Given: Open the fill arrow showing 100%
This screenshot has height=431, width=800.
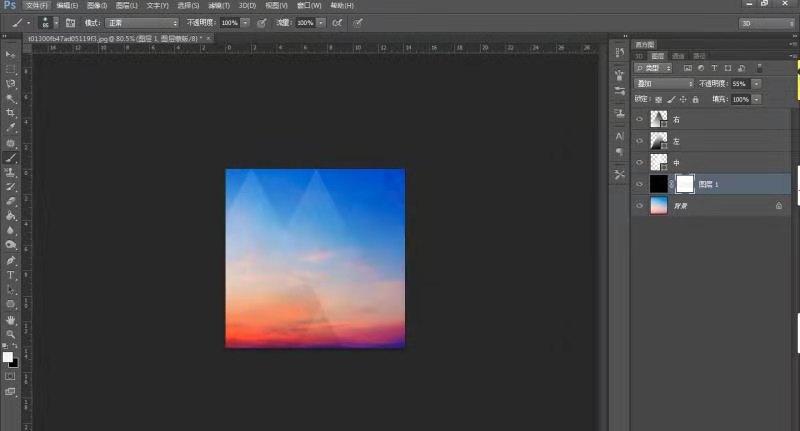Looking at the screenshot, I should [757, 99].
